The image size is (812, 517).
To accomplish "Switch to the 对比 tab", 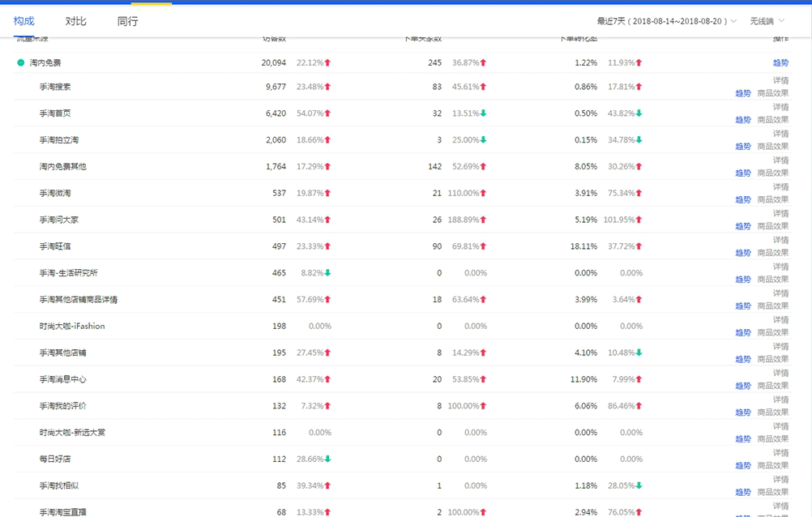I will (x=75, y=21).
